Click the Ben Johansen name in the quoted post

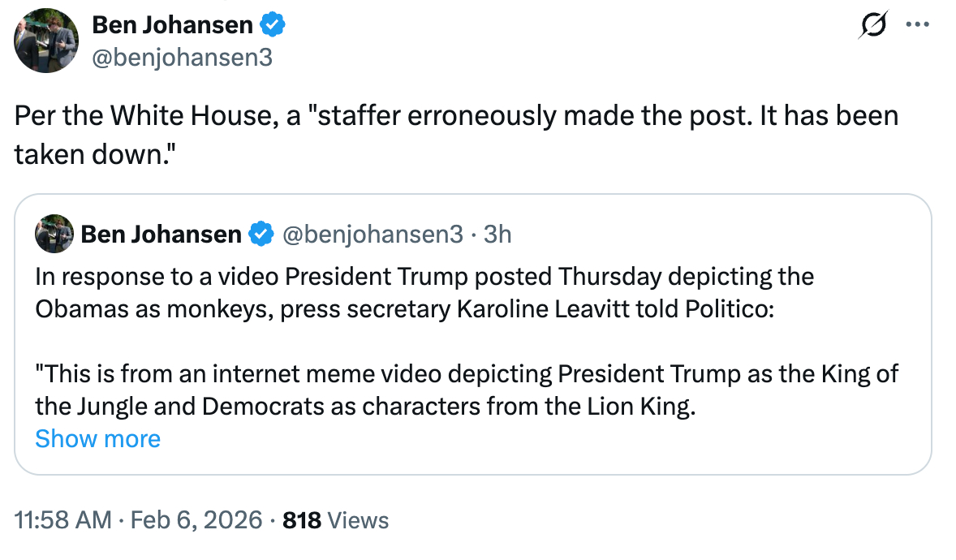click(x=161, y=235)
